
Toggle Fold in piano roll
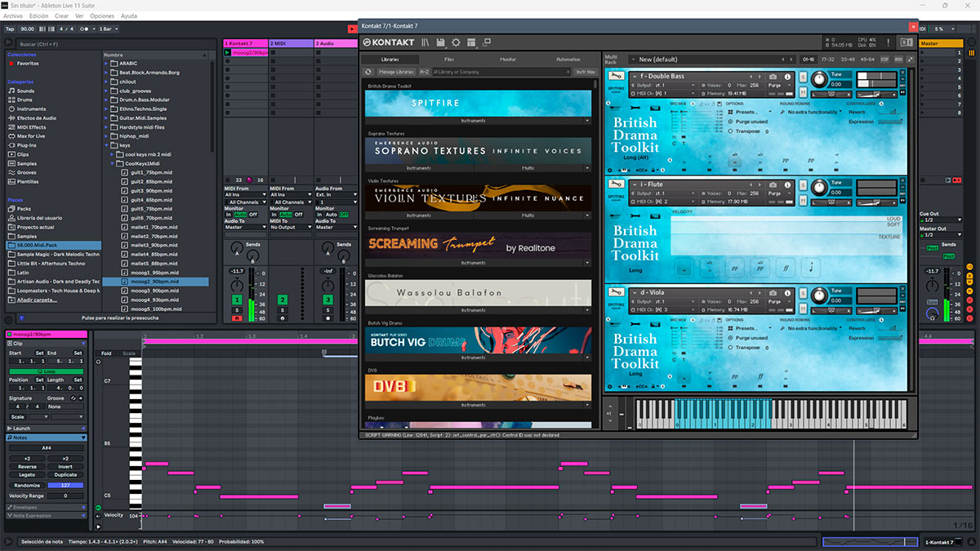106,353
